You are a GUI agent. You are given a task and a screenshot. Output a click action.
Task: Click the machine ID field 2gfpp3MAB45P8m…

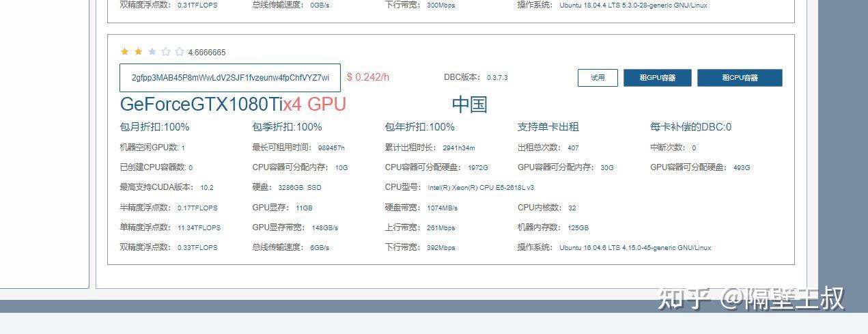point(230,78)
